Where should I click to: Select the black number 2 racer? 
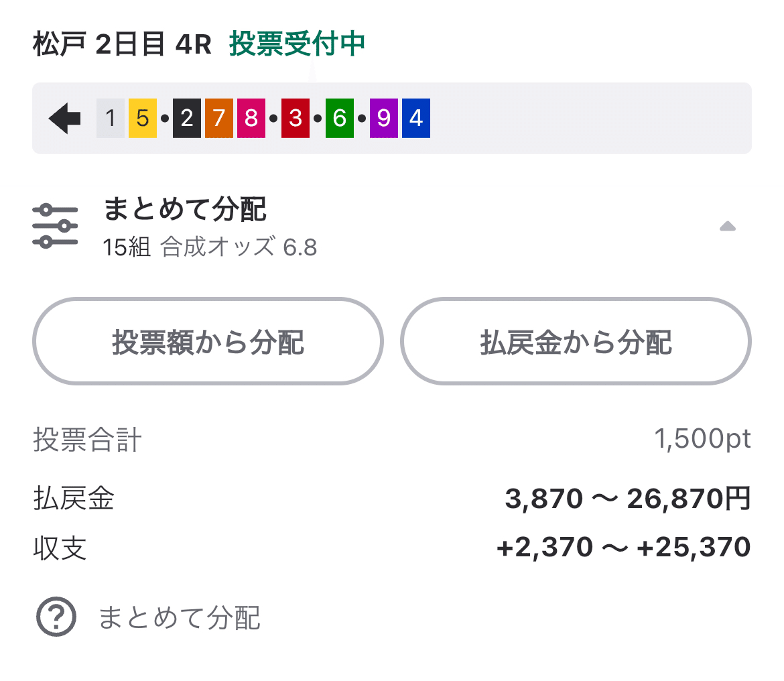(x=186, y=118)
